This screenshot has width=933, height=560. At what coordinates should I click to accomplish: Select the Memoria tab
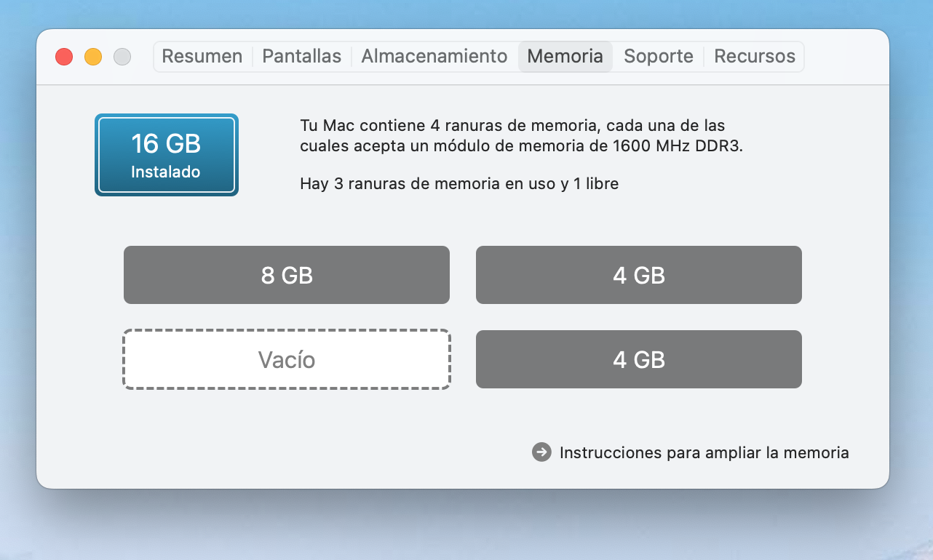click(565, 57)
